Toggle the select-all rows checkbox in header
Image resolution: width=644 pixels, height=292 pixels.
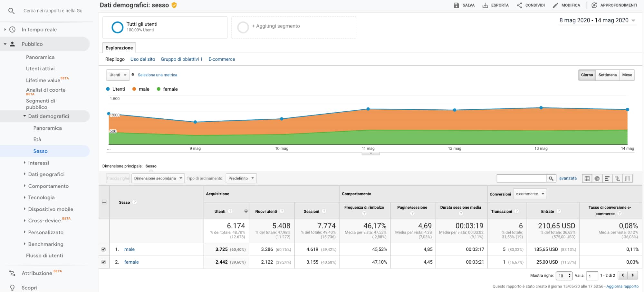tap(104, 202)
